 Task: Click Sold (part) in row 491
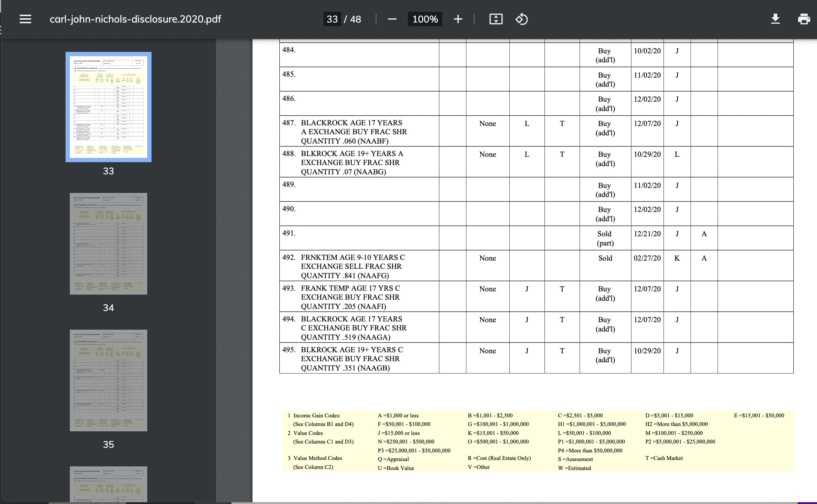click(605, 238)
